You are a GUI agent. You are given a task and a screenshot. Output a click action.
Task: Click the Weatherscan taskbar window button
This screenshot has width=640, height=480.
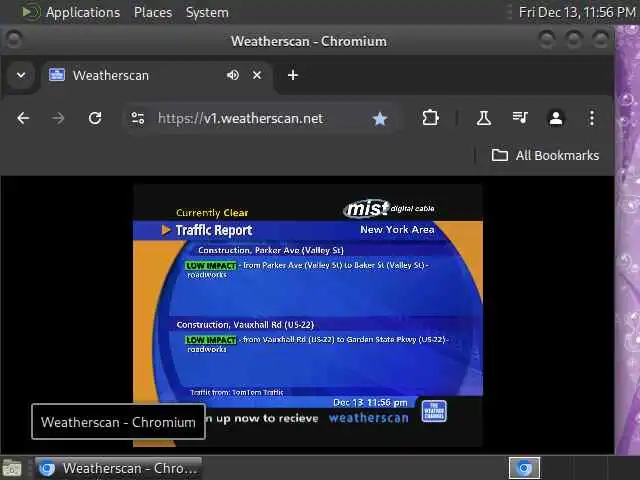click(x=119, y=468)
